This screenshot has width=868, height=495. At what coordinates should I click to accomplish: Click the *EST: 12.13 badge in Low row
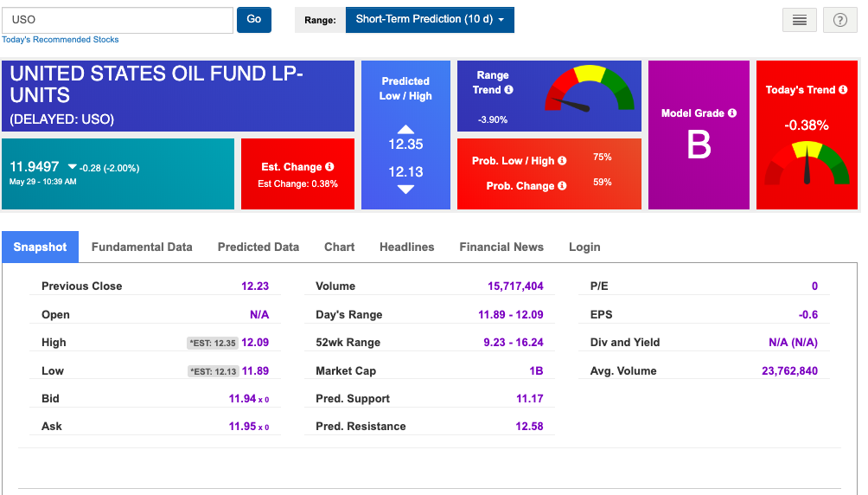[x=214, y=371]
